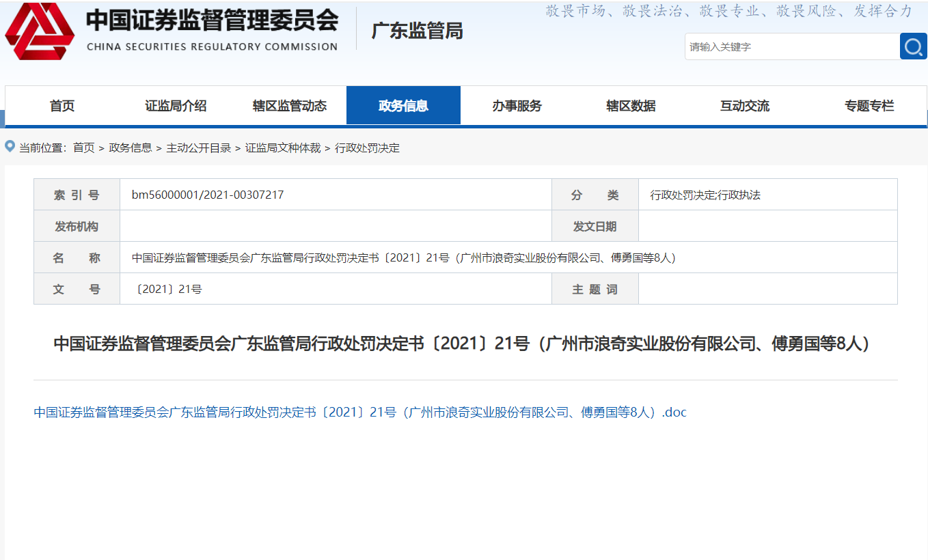Open the 首页 navigation tab
This screenshot has height=560, width=928.
click(x=62, y=106)
